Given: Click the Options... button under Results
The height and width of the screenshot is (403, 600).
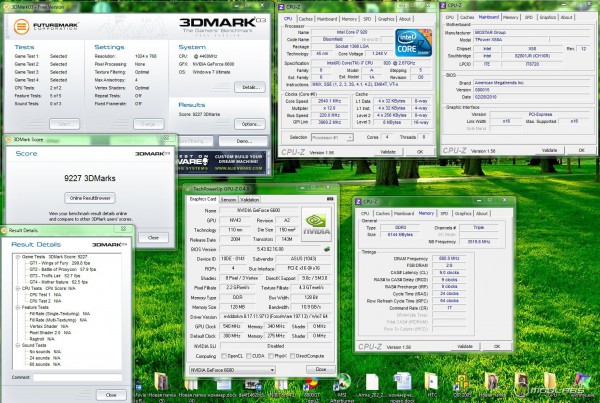Looking at the screenshot, I should [248, 124].
